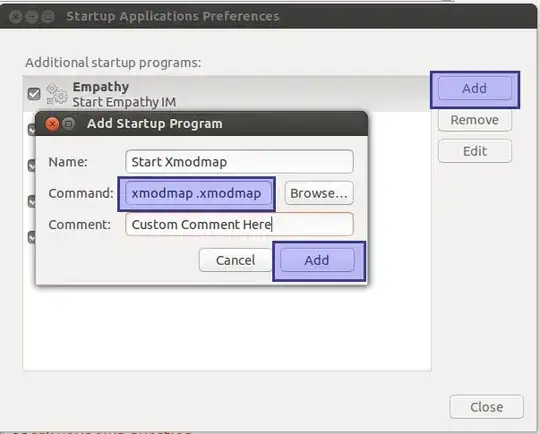Click the 'Start Empathy IM' description text
This screenshot has height=434, width=540.
(124, 102)
